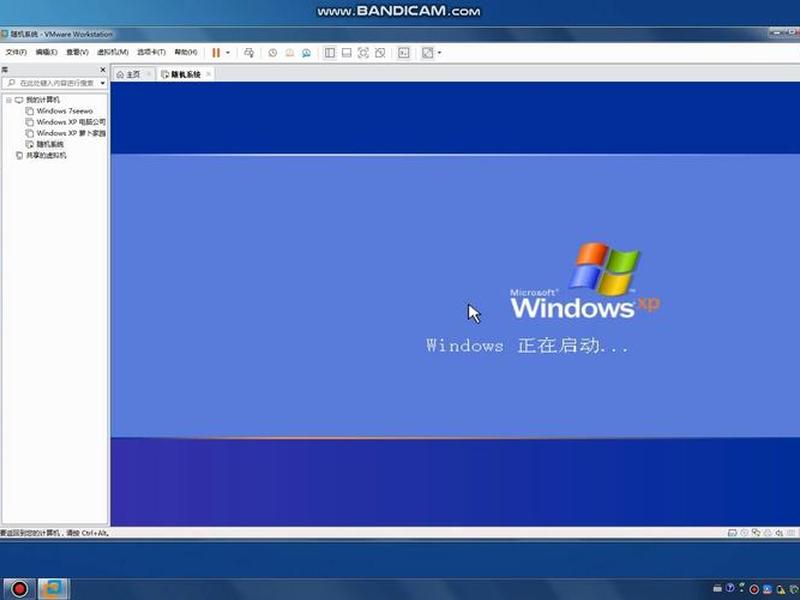
Task: Close the 随机系统 tab
Action: click(x=209, y=74)
